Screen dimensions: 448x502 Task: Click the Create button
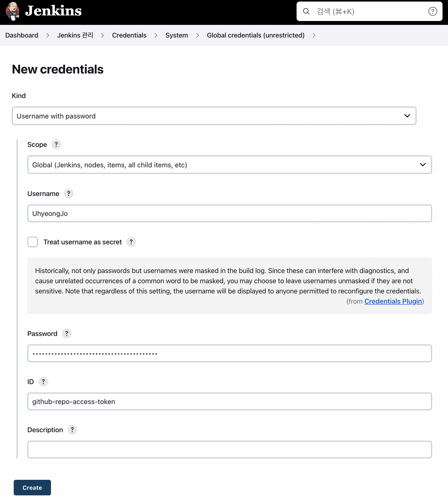pos(32,487)
